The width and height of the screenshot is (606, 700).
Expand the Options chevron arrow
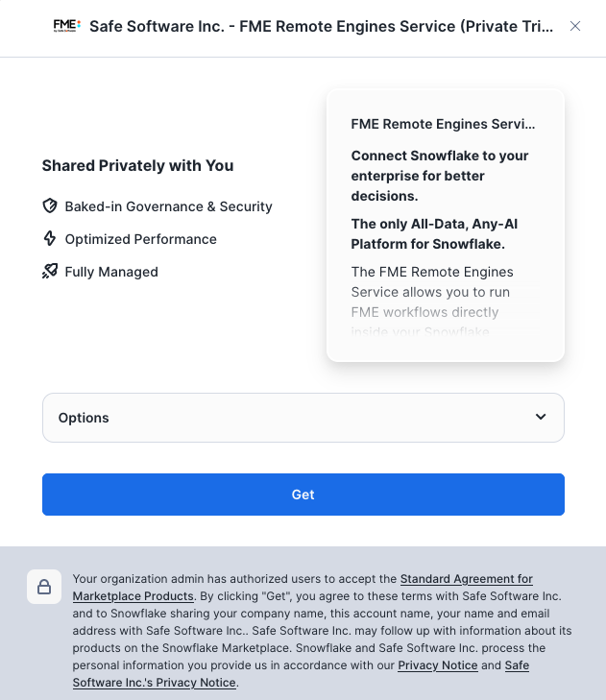point(541,418)
